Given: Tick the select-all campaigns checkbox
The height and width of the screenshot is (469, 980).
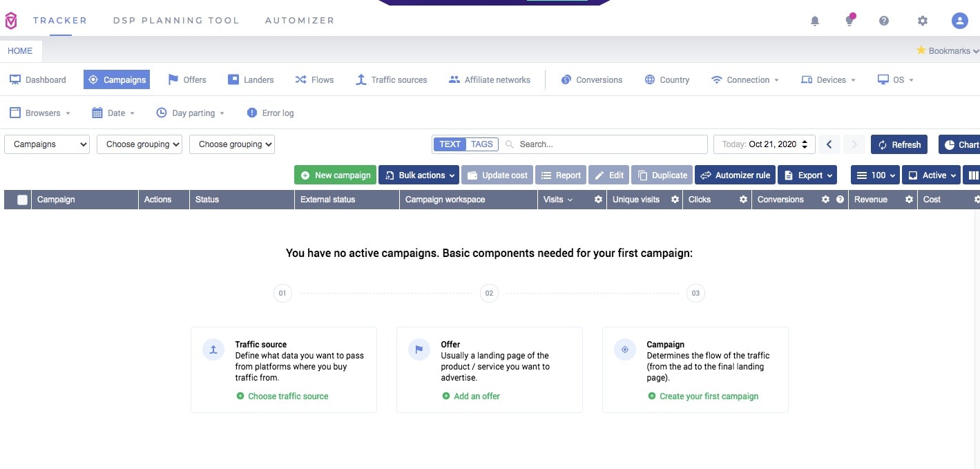Looking at the screenshot, I should coord(22,200).
